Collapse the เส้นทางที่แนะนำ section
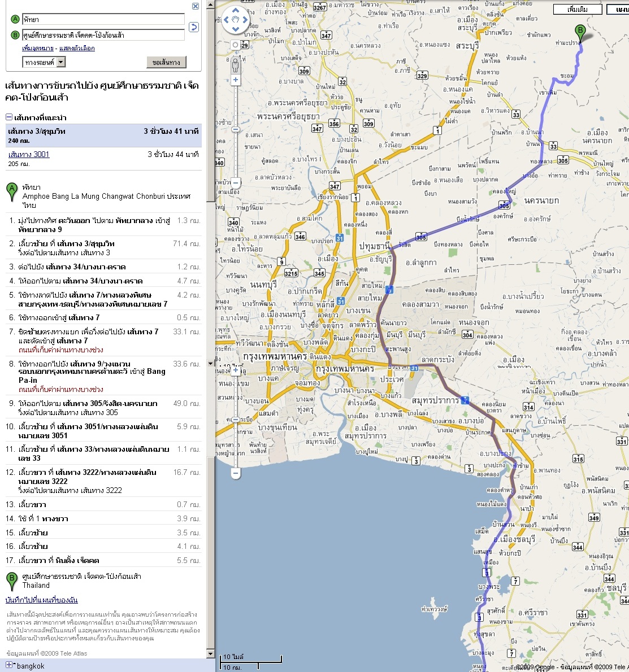The height and width of the screenshot is (672, 629). (x=8, y=117)
